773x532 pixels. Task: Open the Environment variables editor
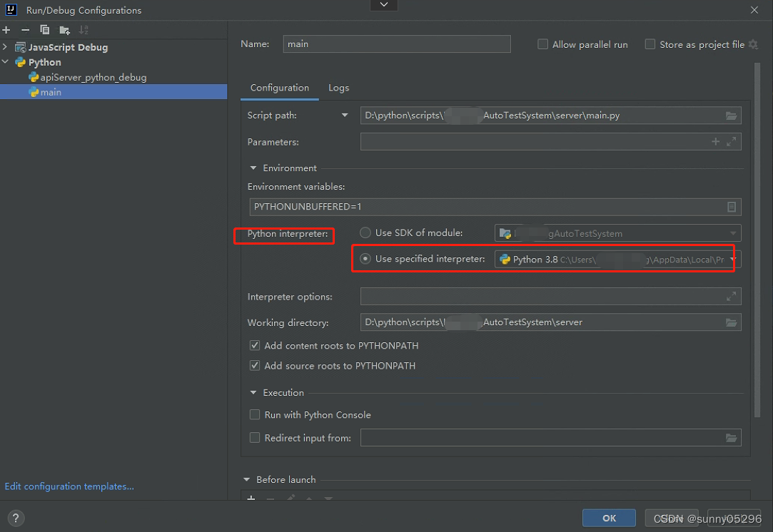tap(731, 207)
